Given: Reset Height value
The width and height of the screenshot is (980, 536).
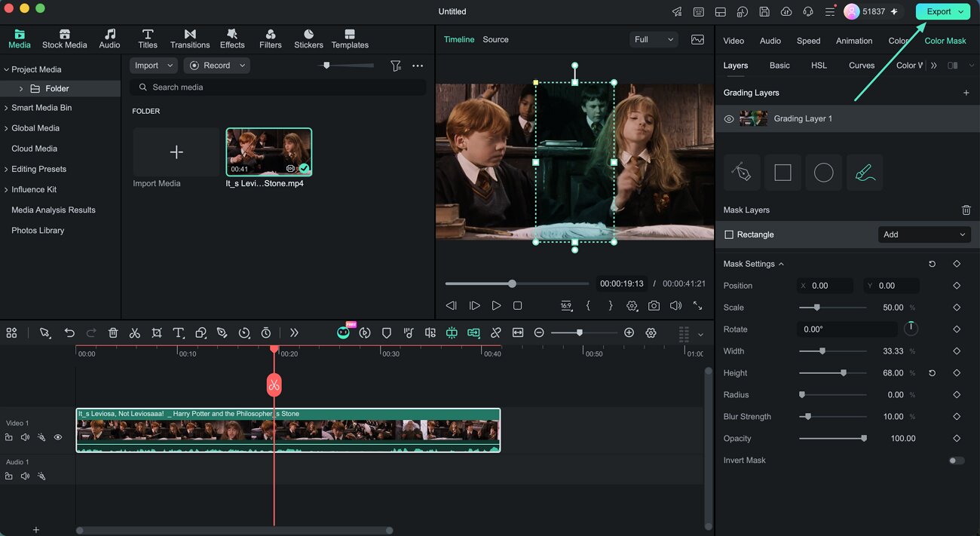Looking at the screenshot, I should (932, 373).
